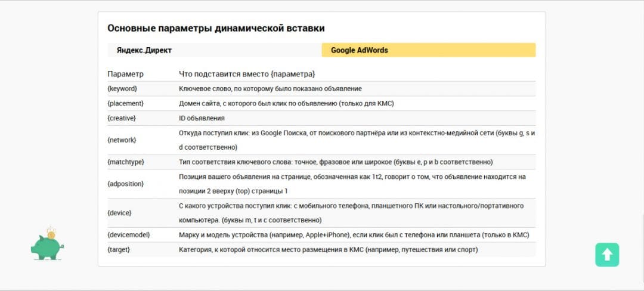Click the Параметр column header
This screenshot has width=644, height=291.
coord(126,75)
